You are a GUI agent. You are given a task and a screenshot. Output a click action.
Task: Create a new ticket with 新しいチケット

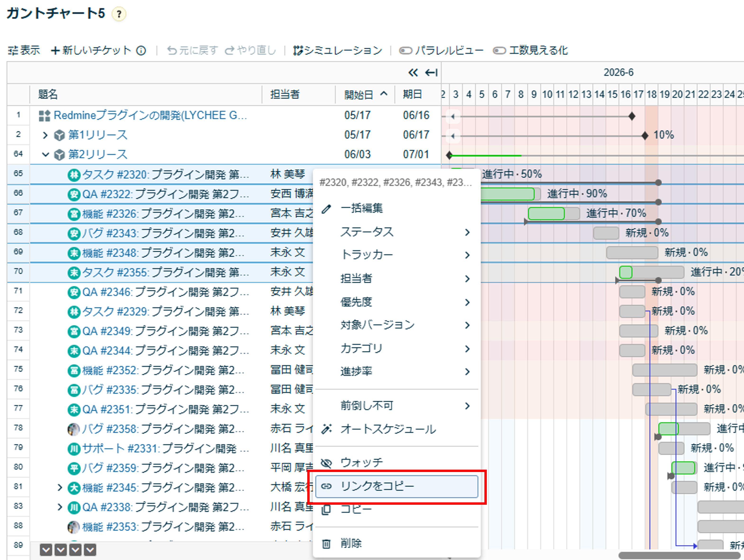coord(91,51)
